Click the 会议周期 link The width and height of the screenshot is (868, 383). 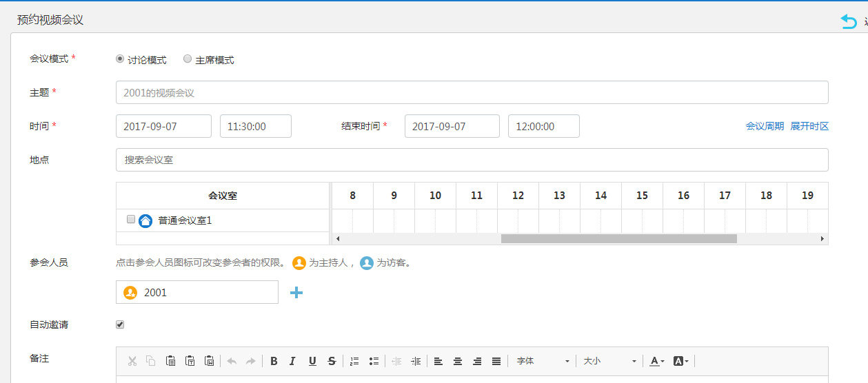coord(765,126)
